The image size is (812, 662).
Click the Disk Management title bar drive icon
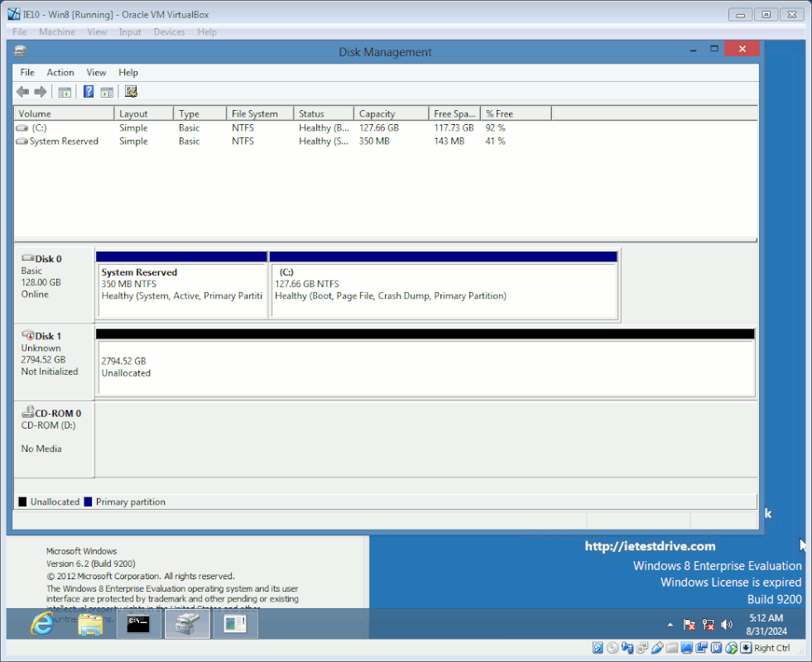pos(20,51)
